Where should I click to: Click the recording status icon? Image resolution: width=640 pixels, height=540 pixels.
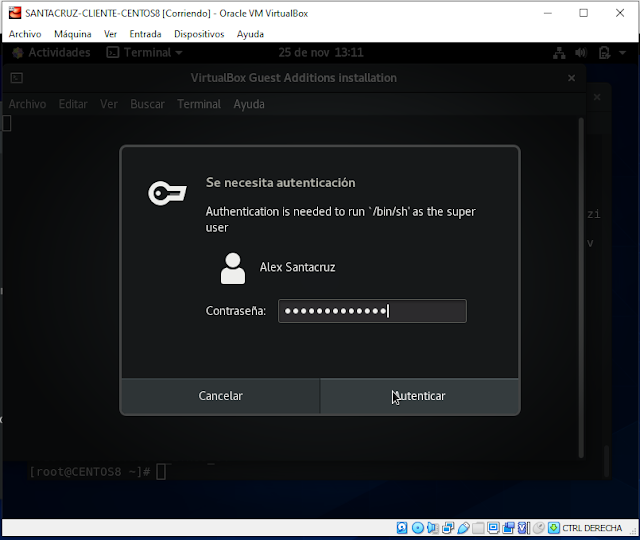click(509, 528)
